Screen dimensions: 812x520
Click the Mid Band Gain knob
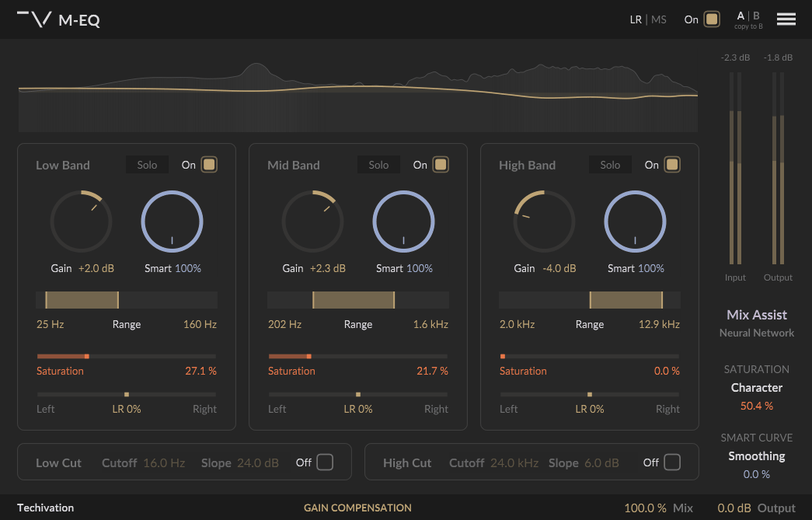click(x=313, y=222)
